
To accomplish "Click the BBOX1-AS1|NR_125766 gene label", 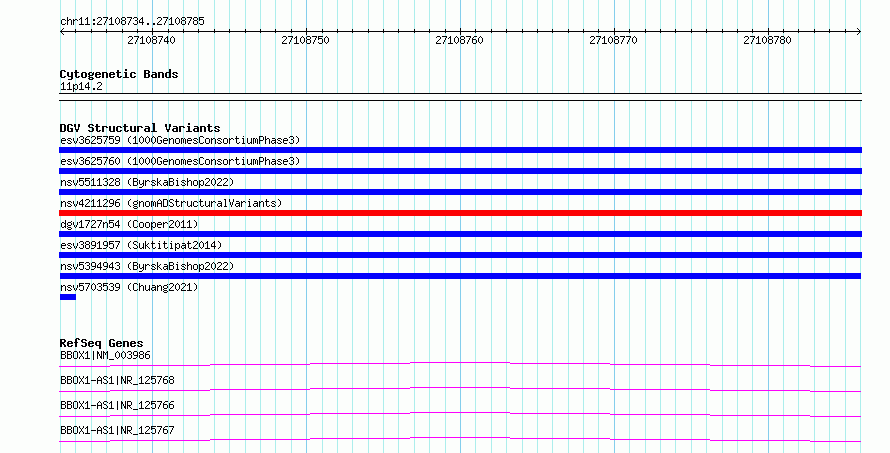I will coord(117,405).
